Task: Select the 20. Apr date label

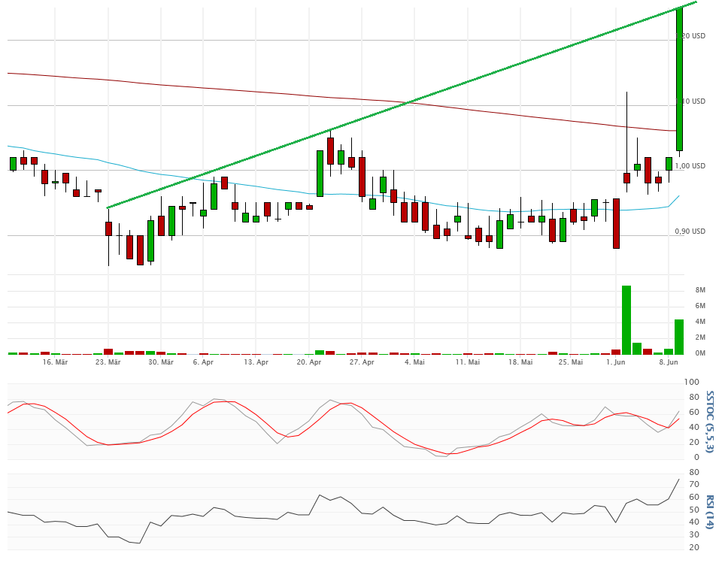Action: tap(309, 362)
